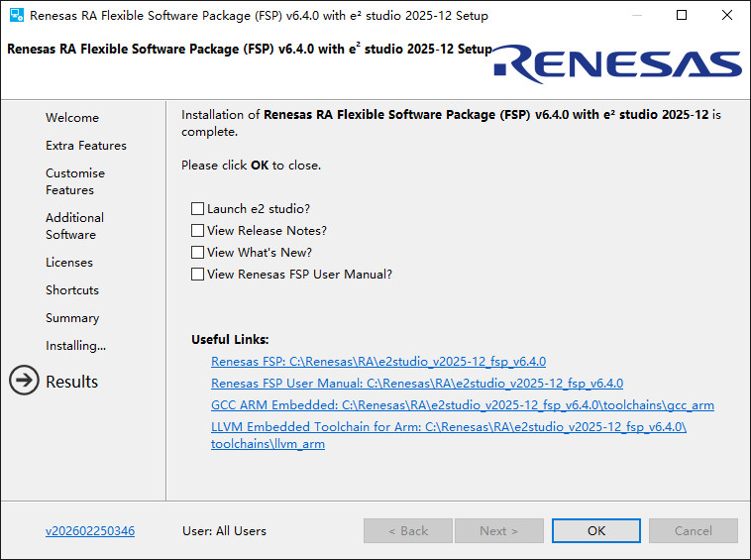Image resolution: width=751 pixels, height=560 pixels.
Task: Maximize the Setup window
Action: tap(682, 15)
